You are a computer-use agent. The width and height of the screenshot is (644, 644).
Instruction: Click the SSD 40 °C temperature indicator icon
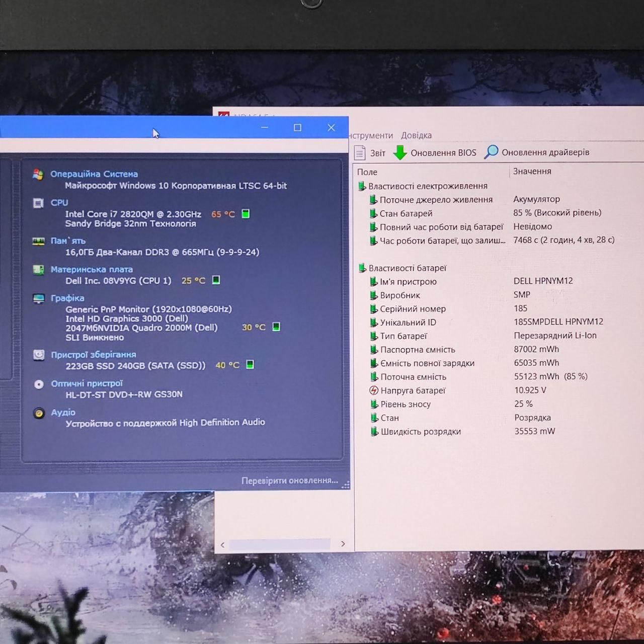pos(250,364)
